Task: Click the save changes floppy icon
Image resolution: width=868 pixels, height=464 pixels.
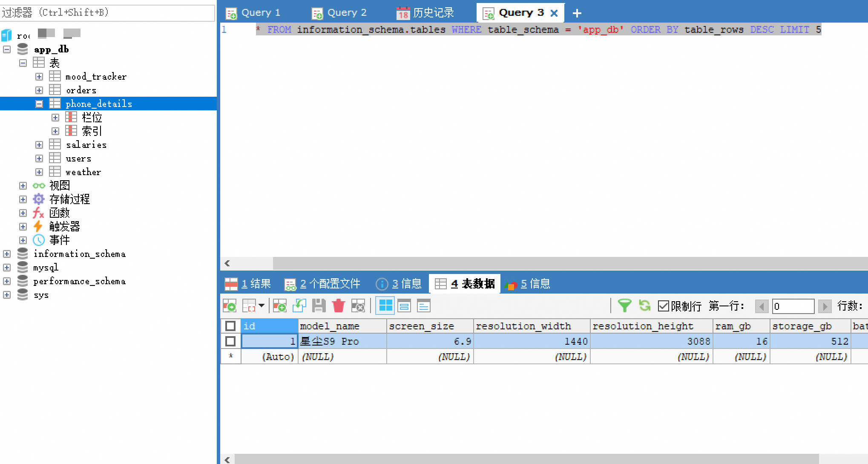Action: [319, 305]
